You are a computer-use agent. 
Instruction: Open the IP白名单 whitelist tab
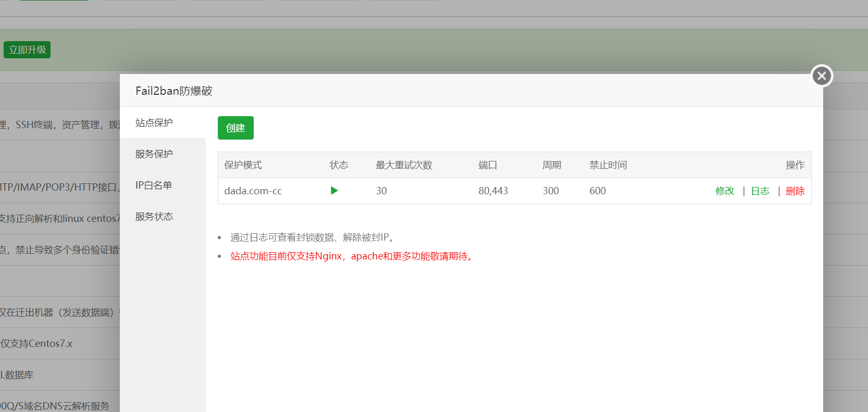pyautogui.click(x=163, y=185)
